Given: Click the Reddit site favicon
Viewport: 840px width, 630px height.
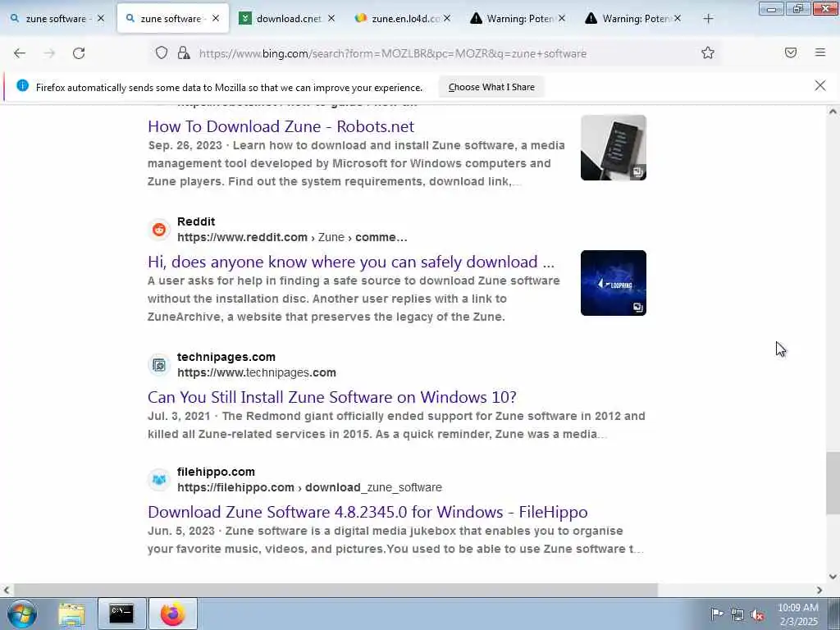Looking at the screenshot, I should (159, 230).
